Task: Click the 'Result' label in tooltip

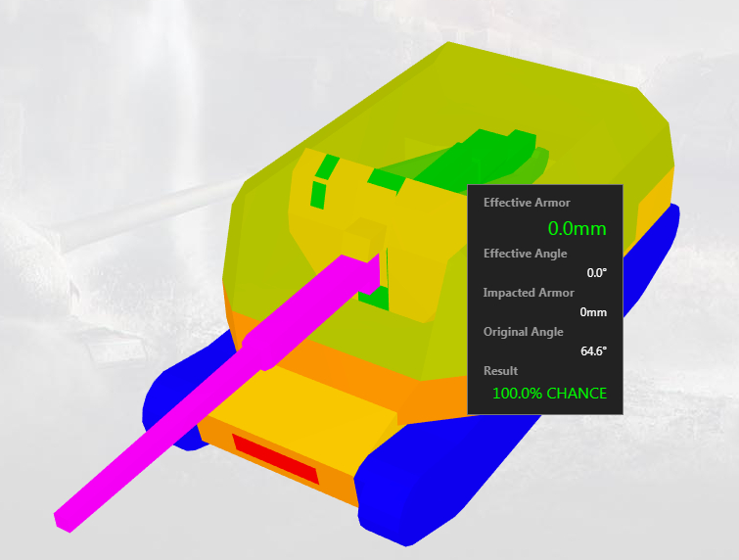Action: tap(500, 371)
